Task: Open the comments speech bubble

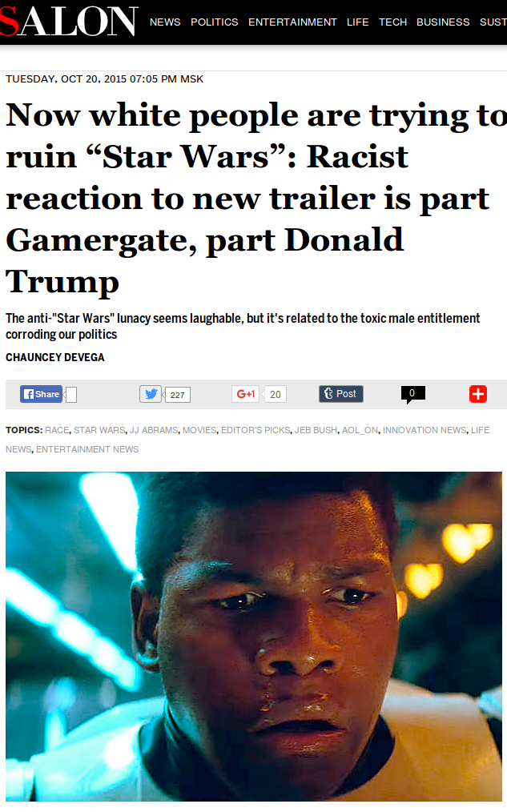Action: coord(412,395)
